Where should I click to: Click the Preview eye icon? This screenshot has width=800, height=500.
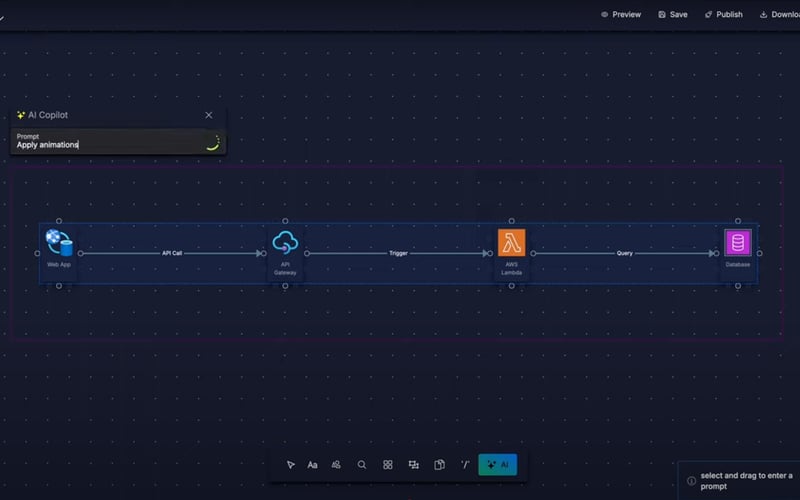tap(605, 14)
